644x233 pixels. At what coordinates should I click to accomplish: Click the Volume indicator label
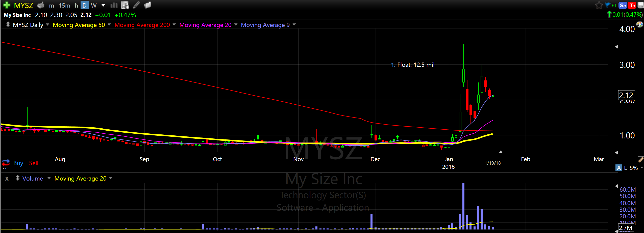pos(33,179)
